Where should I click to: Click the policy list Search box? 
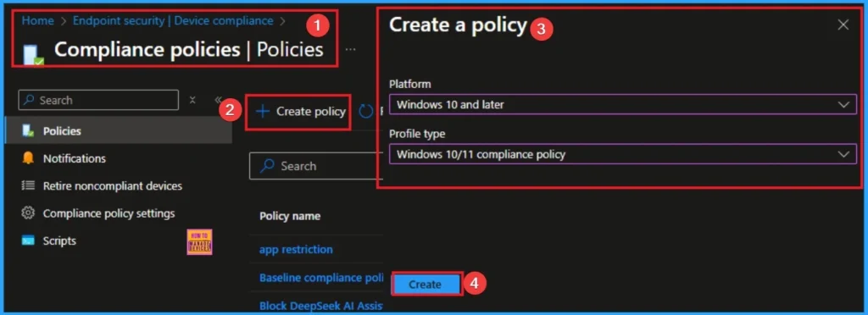(x=315, y=166)
